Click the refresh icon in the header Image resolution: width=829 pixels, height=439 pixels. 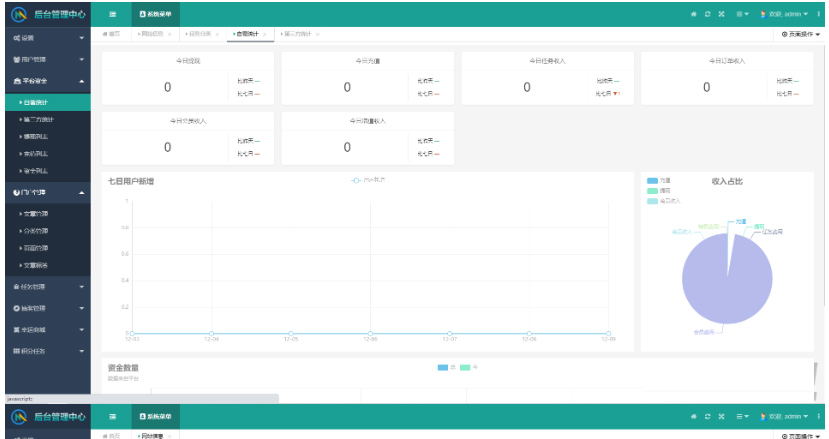708,14
